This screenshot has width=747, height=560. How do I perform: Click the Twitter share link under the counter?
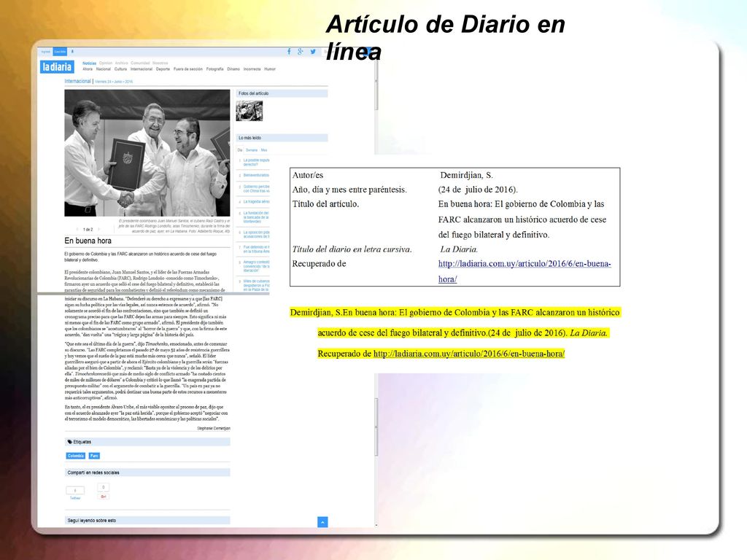pos(75,498)
